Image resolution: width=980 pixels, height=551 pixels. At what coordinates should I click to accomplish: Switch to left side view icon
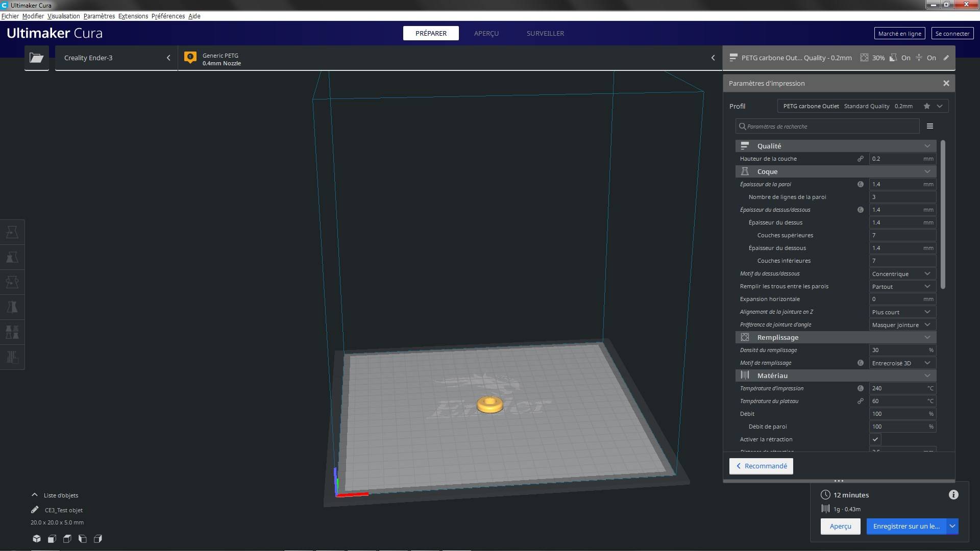[83, 539]
